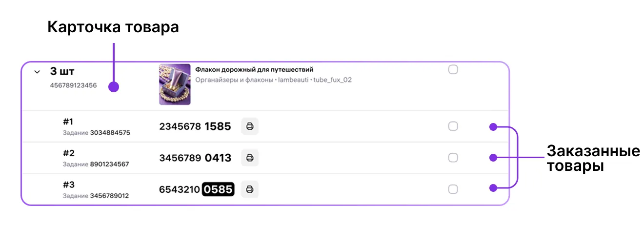Select the checkbox for item #1
Image resolution: width=644 pixels, height=226 pixels.
(x=453, y=126)
